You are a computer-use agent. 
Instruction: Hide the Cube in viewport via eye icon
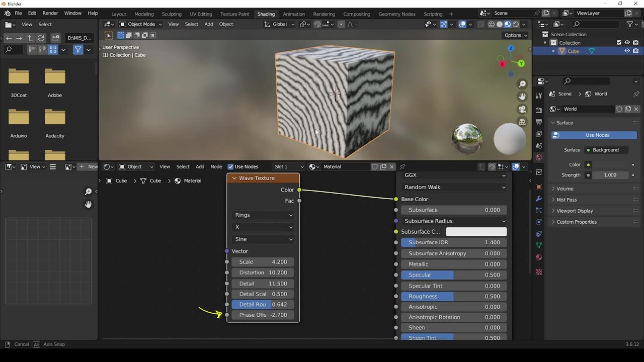pos(627,51)
